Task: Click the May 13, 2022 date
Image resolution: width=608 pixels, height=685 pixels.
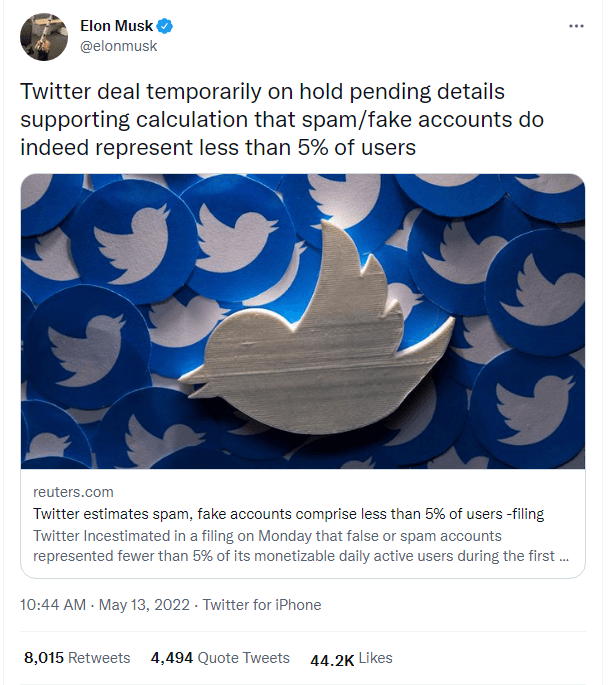Action: 147,604
